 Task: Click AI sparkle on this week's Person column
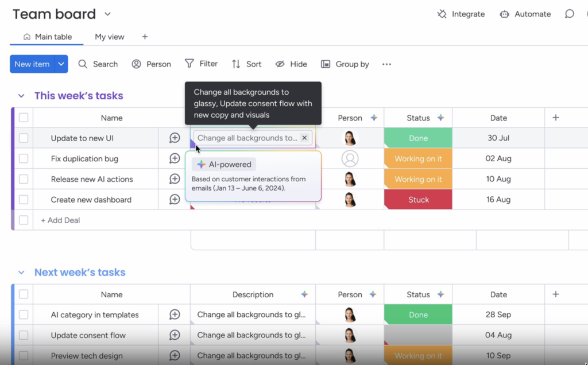pos(374,118)
